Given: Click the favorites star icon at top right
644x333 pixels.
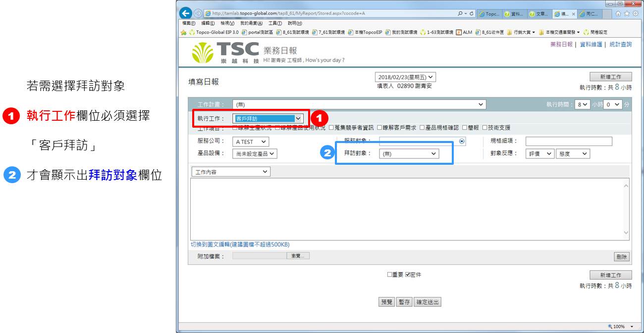Looking at the screenshot, I should 627,14.
